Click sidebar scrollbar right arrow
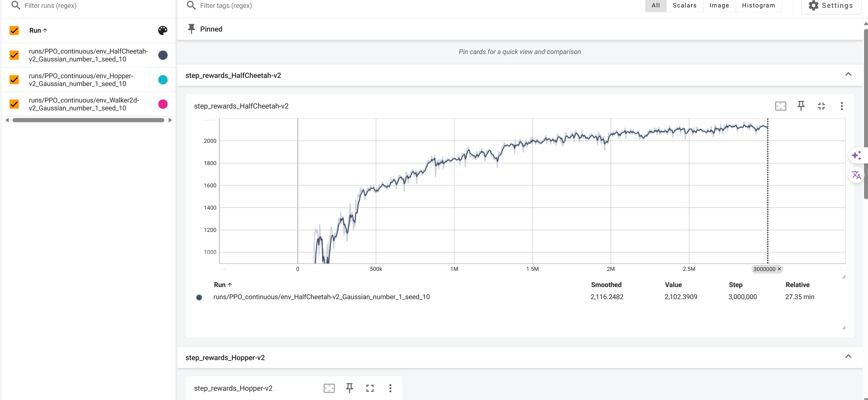868x400 pixels. coord(170,120)
